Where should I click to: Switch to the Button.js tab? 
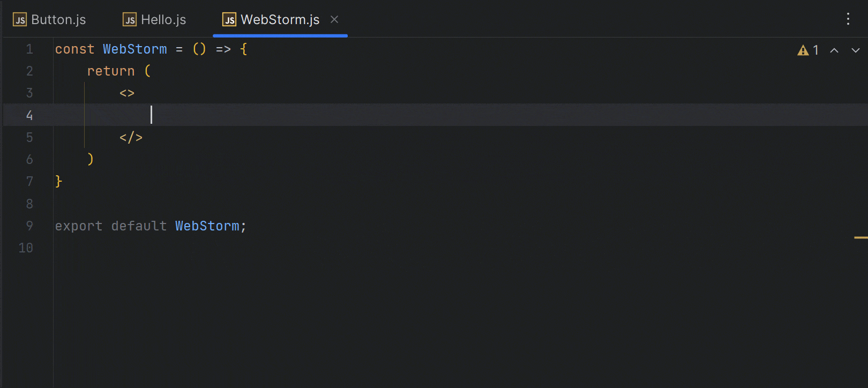click(x=58, y=19)
